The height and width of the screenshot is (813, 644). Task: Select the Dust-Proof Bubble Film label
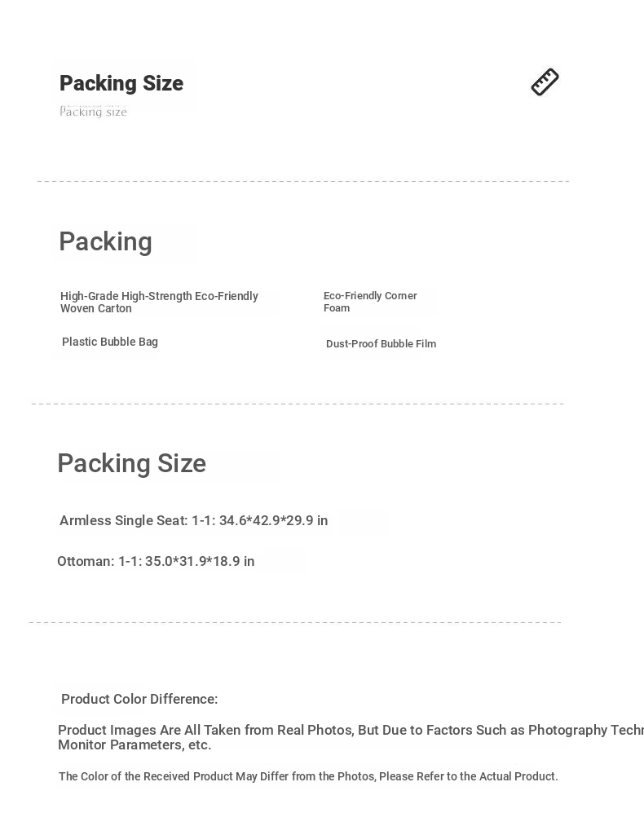pyautogui.click(x=382, y=344)
